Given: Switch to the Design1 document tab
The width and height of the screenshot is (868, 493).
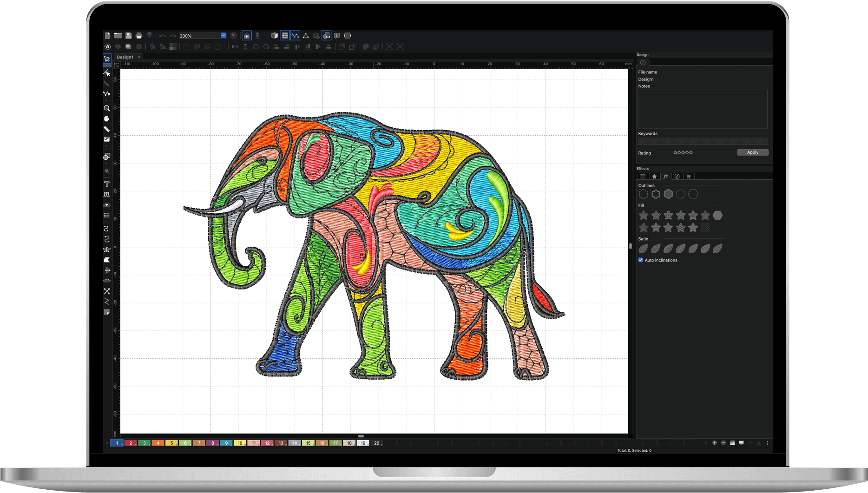Looking at the screenshot, I should [125, 57].
